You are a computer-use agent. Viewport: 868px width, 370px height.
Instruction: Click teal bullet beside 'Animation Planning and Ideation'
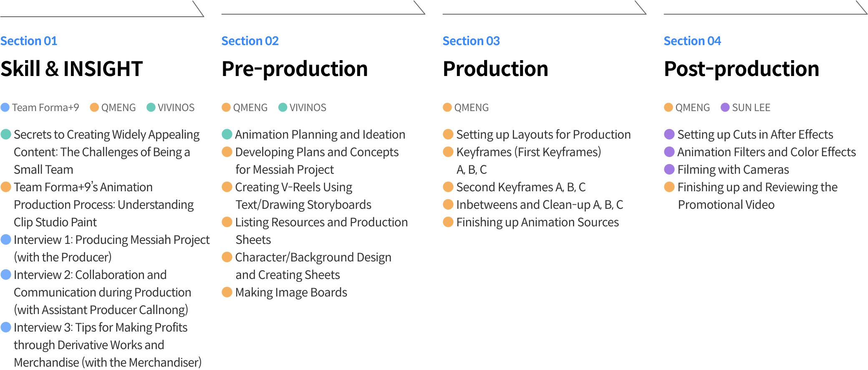(227, 134)
